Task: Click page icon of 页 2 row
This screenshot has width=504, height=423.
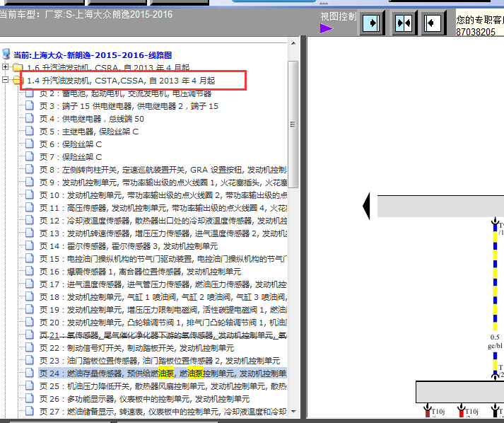Action: click(29, 93)
